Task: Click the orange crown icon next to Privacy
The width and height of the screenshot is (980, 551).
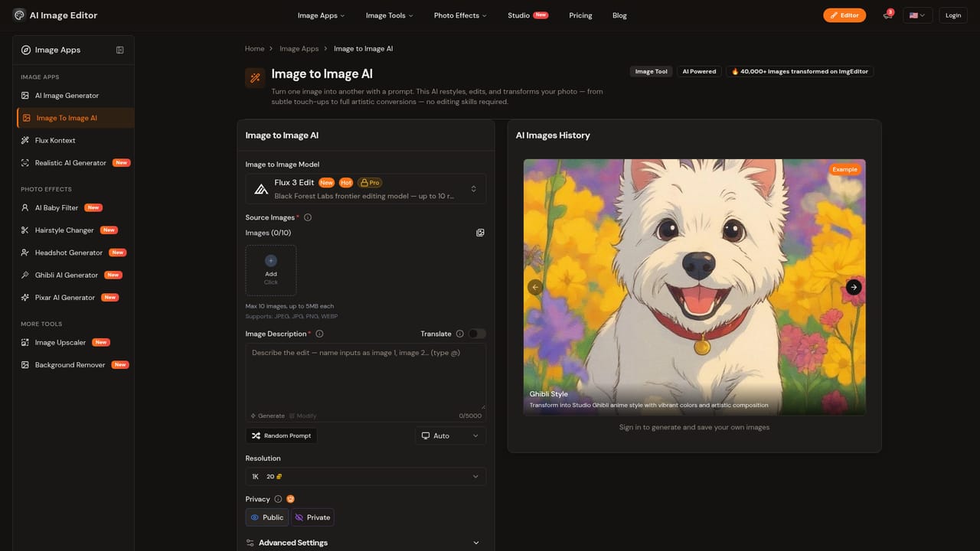Action: pyautogui.click(x=290, y=499)
